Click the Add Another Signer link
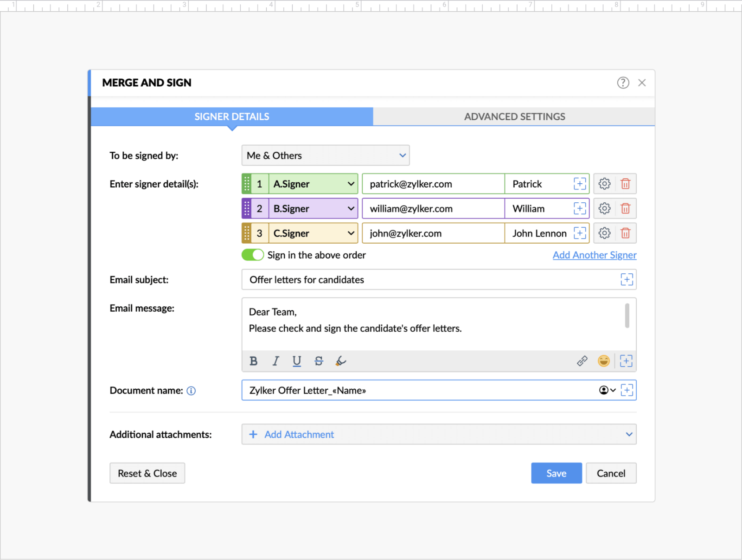Image resolution: width=742 pixels, height=560 pixels. pos(594,255)
